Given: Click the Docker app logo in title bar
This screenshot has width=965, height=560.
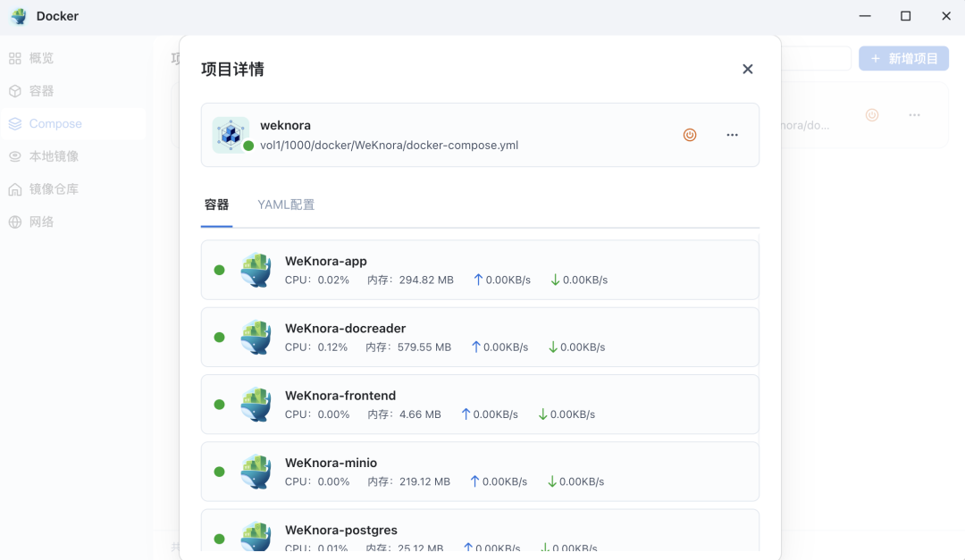Looking at the screenshot, I should [19, 16].
